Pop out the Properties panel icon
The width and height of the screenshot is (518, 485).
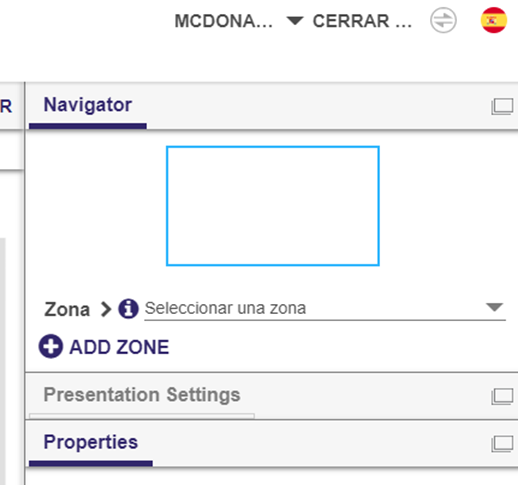coord(502,444)
